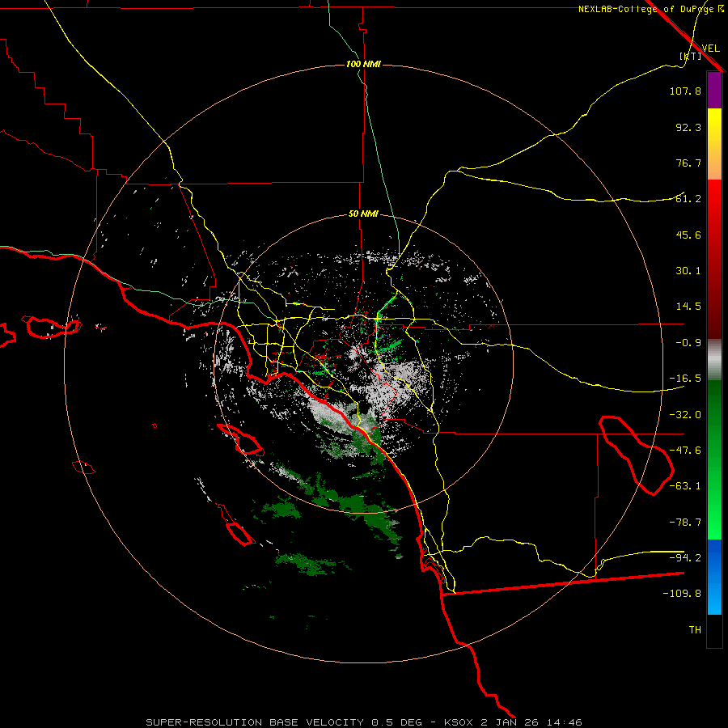Viewport: 728px width, 728px height.
Task: Click the yellow-orange segment of the color bar
Action: click(x=714, y=144)
